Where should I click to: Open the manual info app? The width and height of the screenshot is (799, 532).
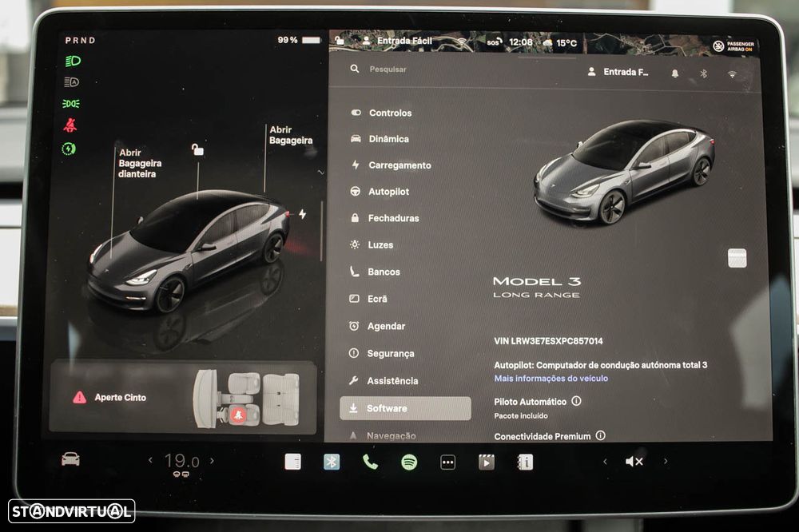526,463
